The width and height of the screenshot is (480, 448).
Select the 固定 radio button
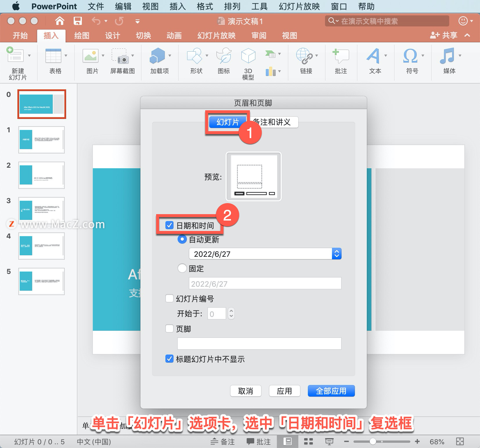[x=182, y=268]
